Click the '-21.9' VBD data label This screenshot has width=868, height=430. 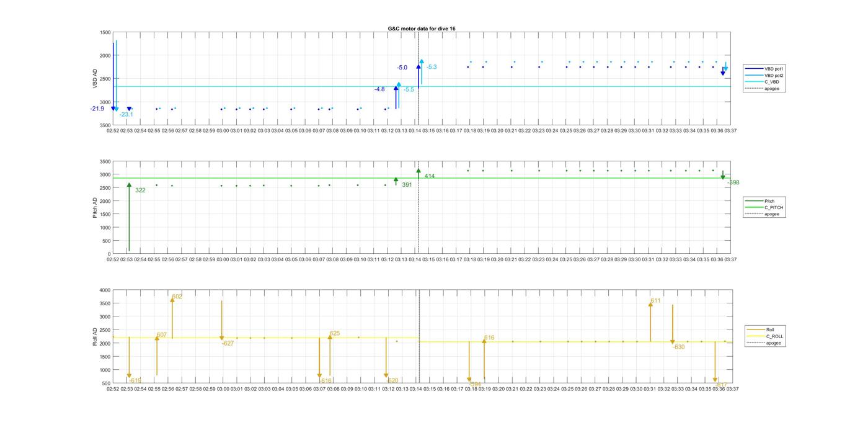click(97, 109)
